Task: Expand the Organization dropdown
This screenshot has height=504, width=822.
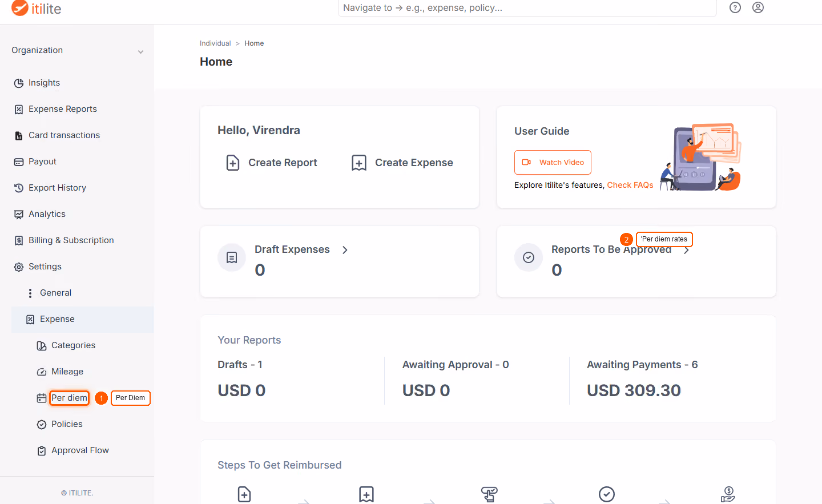Action: click(x=77, y=50)
